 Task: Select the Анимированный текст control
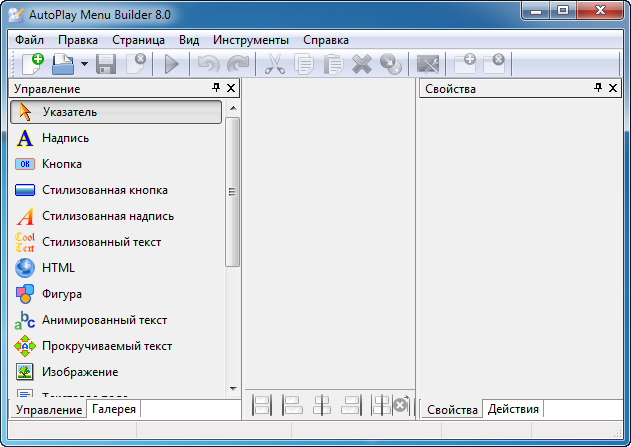104,320
